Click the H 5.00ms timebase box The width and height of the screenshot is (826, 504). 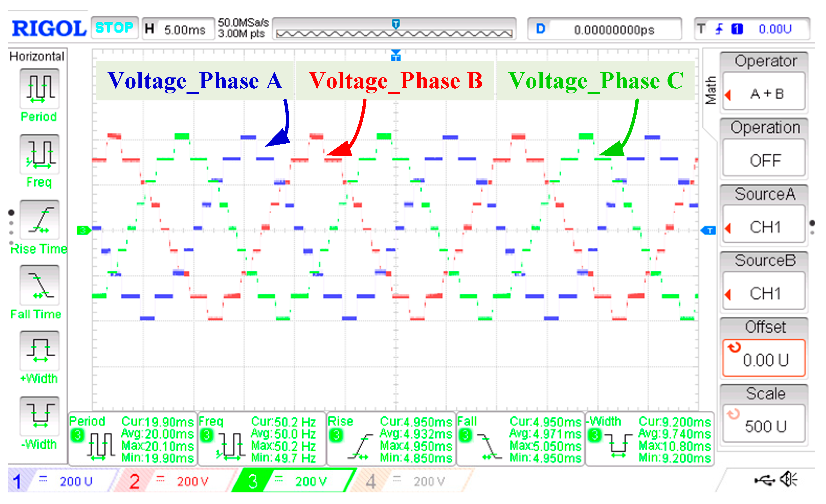178,29
